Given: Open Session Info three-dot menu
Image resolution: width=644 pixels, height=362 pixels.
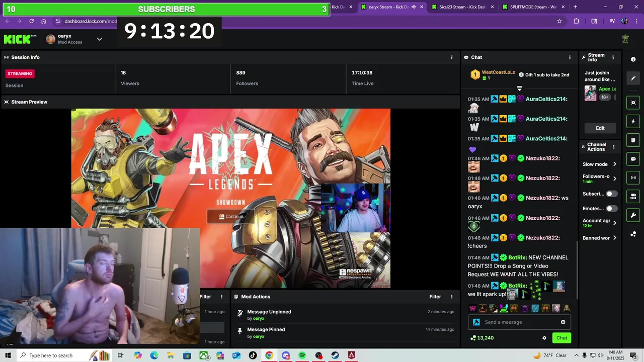Looking at the screenshot, I should coord(452,57).
